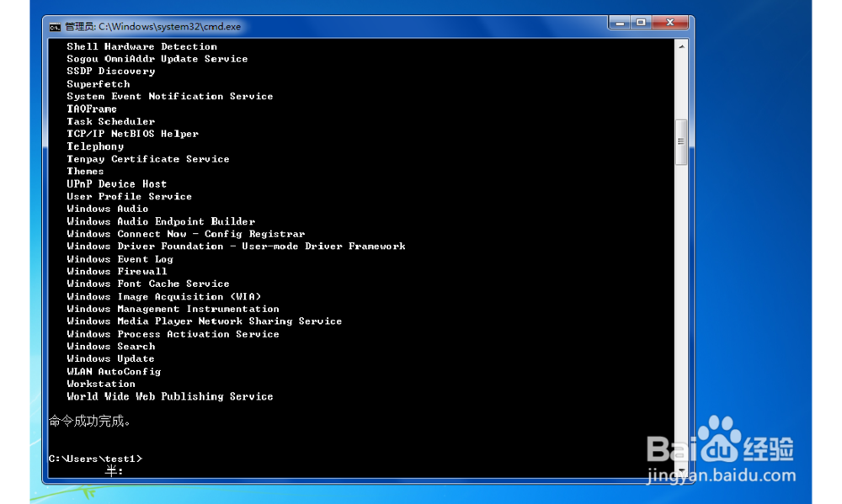842x504 pixels.
Task: Click Windows Audio Endpoint Builder line
Action: point(161,221)
